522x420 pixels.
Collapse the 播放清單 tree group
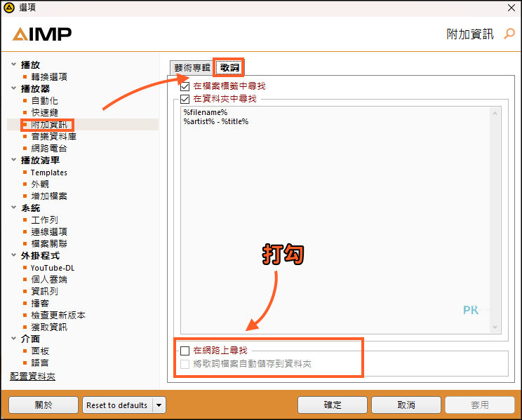tap(13, 160)
